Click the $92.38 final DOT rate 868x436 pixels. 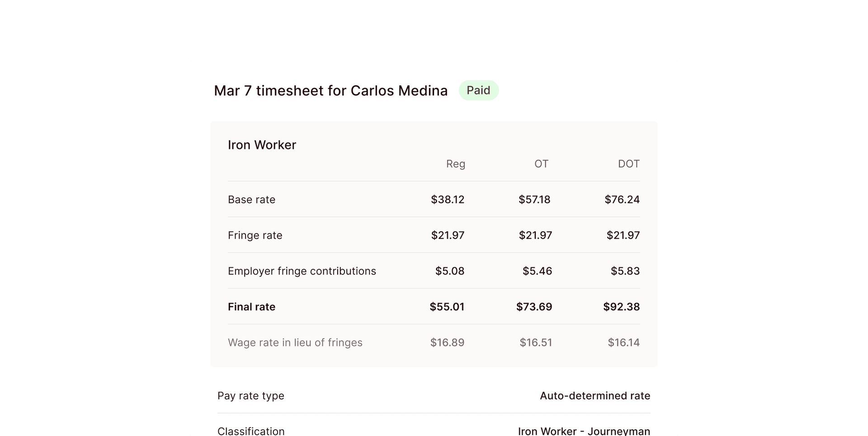622,307
